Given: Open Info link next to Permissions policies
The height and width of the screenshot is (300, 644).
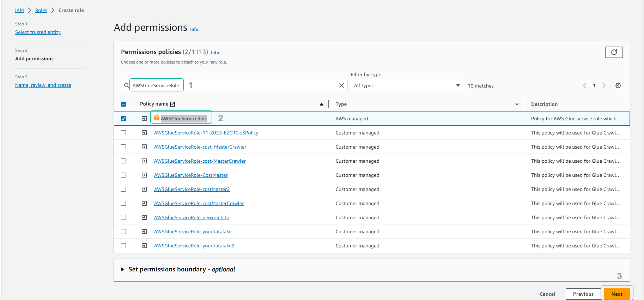Looking at the screenshot, I should [215, 53].
